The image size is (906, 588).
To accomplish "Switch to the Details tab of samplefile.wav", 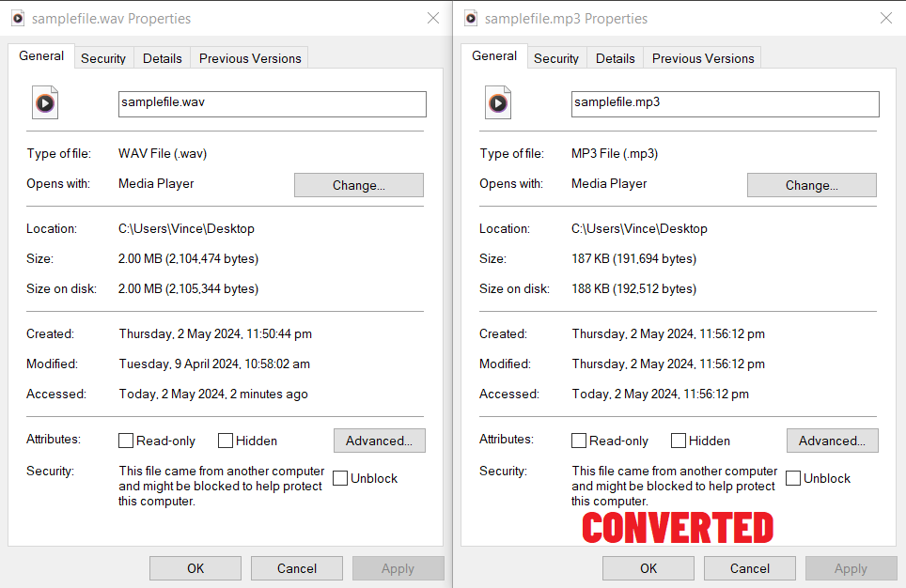I will pyautogui.click(x=162, y=57).
